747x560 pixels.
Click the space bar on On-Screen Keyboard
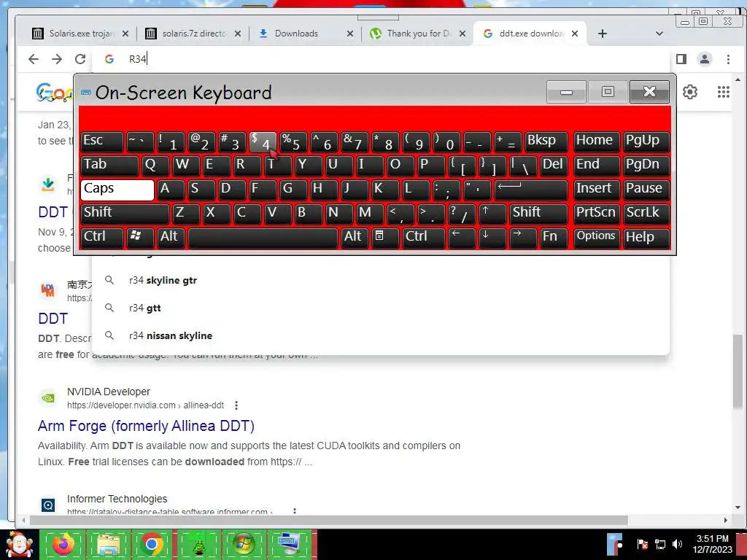point(263,238)
